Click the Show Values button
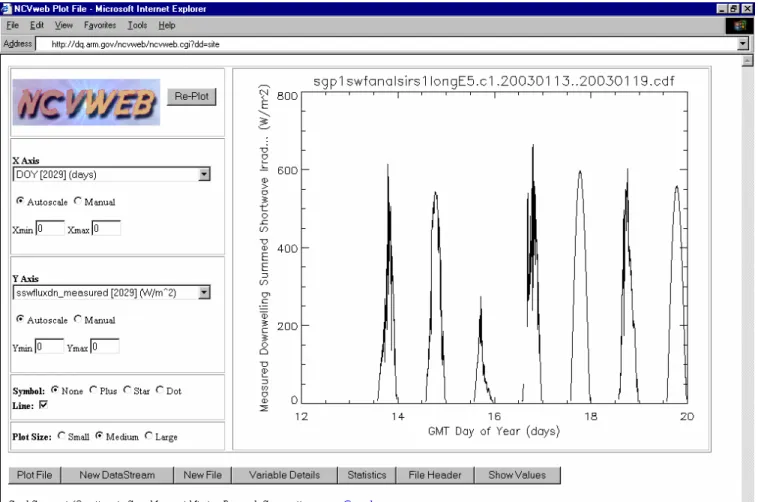 click(517, 475)
